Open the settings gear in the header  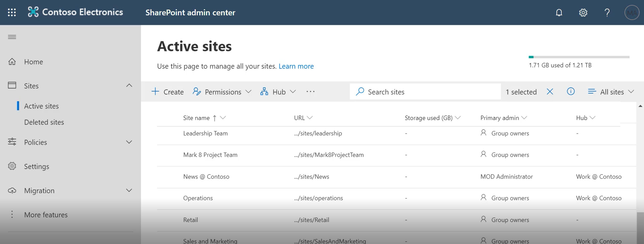(583, 12)
